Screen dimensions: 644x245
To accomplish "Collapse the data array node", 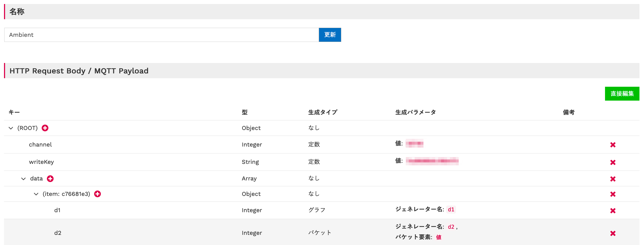I will (23, 179).
